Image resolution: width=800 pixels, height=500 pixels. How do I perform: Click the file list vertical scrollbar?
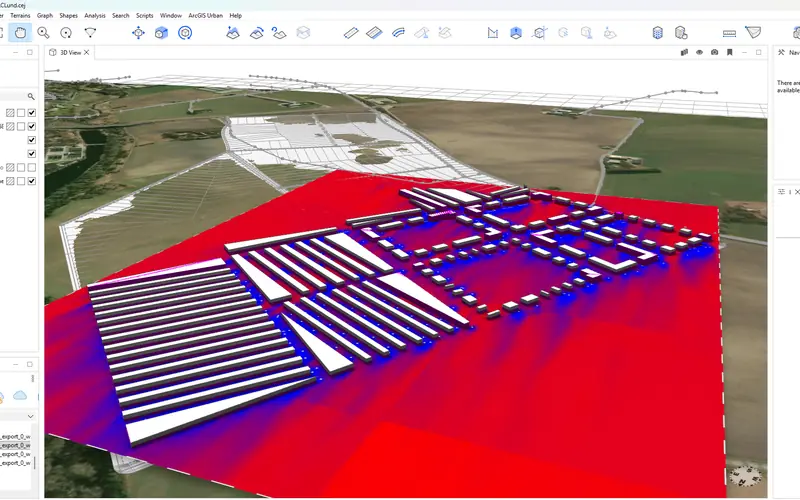coord(35,461)
